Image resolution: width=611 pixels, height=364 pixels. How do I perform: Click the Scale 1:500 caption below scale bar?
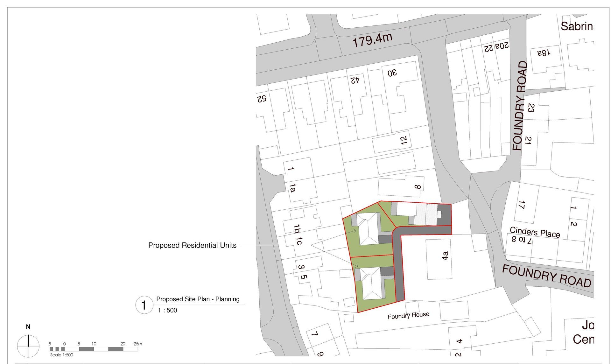point(61,355)
